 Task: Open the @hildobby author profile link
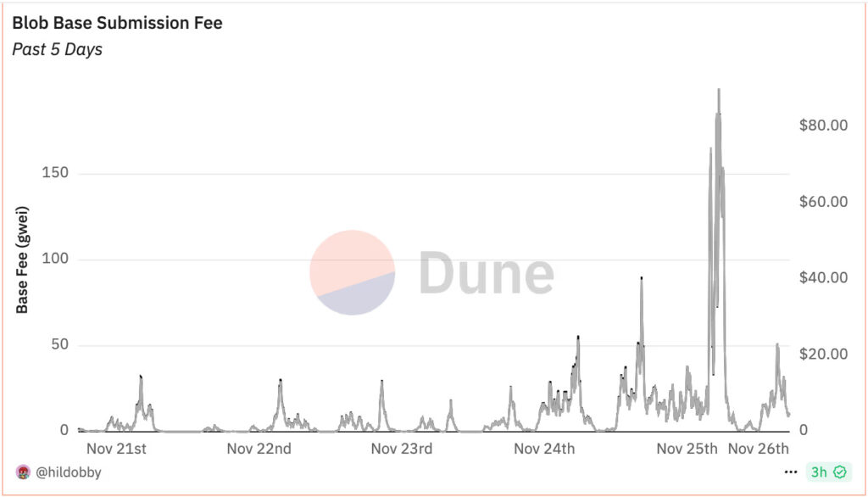point(67,472)
